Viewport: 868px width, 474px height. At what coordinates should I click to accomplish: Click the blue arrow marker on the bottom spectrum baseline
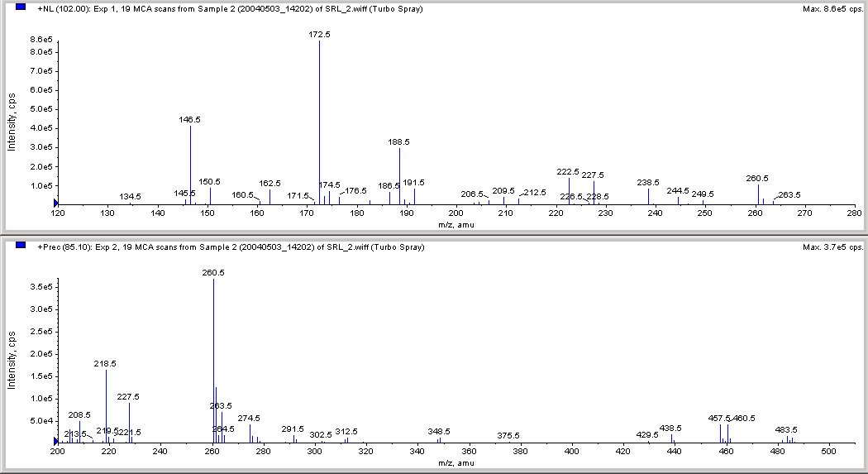pyautogui.click(x=55, y=442)
